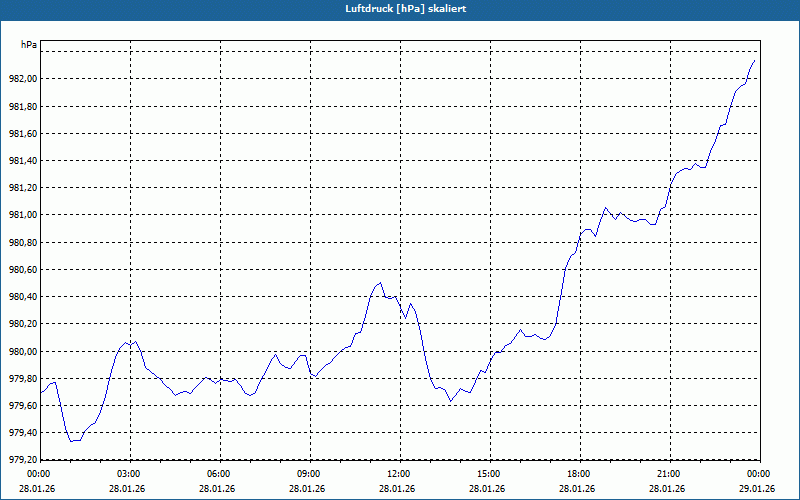Click the 12:00 time axis label
800x500 pixels.
397,474
